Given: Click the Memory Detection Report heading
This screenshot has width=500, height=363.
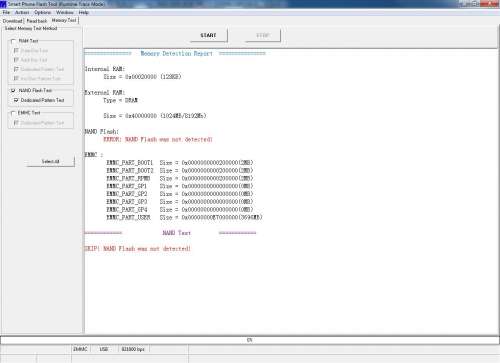Looking at the screenshot, I should 176,53.
